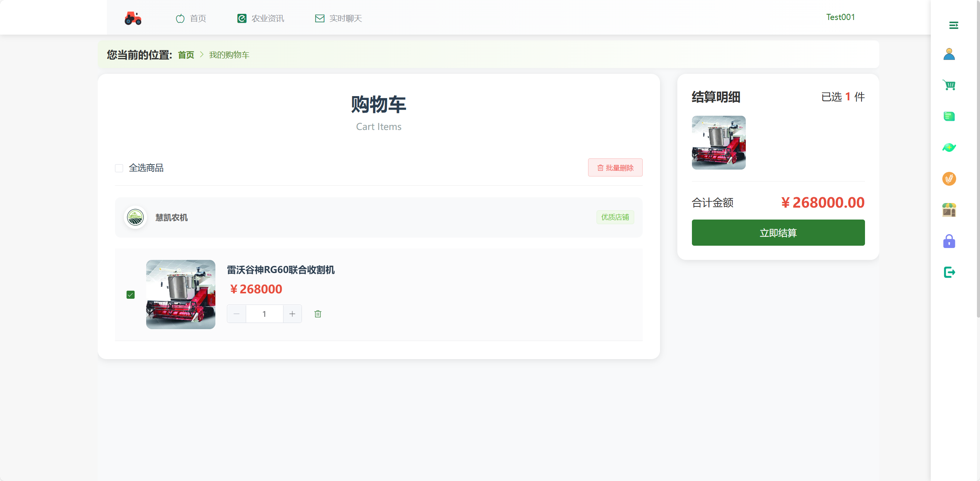The height and width of the screenshot is (481, 980).
Task: Uncheck the 雷沃谷神RG60 item checkbox
Action: tap(131, 295)
